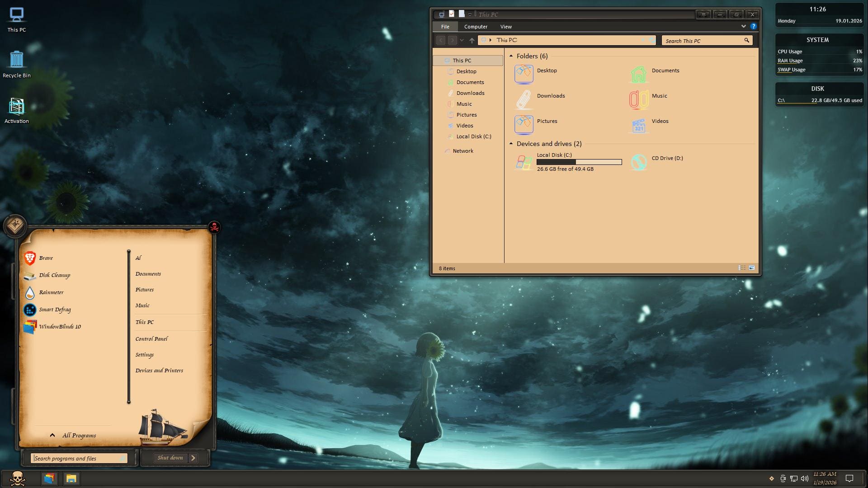Open the Activation desktop shortcut
The image size is (868, 488).
click(17, 110)
